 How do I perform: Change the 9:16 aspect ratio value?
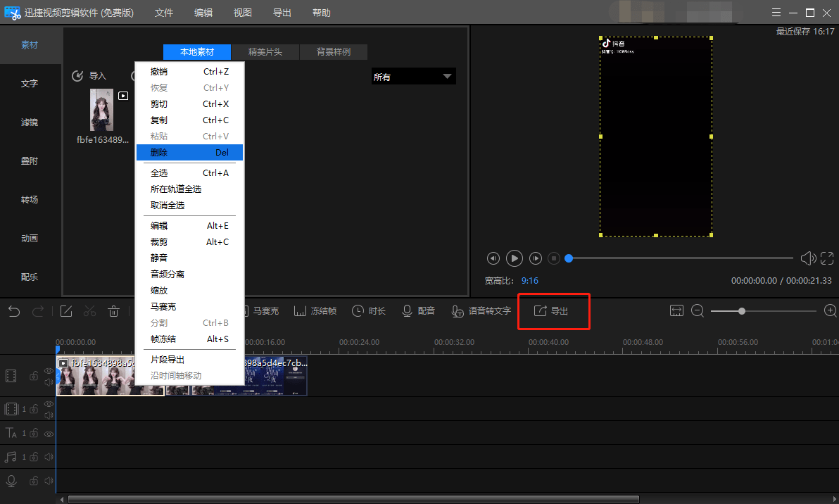(x=530, y=281)
